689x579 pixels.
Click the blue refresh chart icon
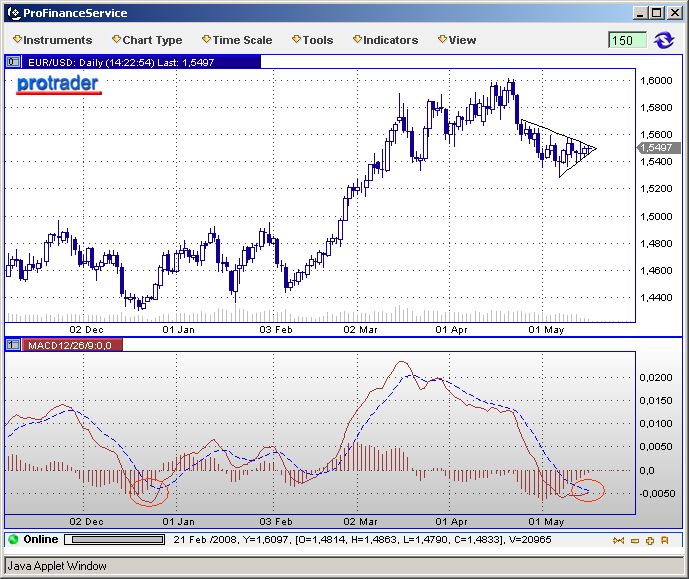click(x=664, y=40)
